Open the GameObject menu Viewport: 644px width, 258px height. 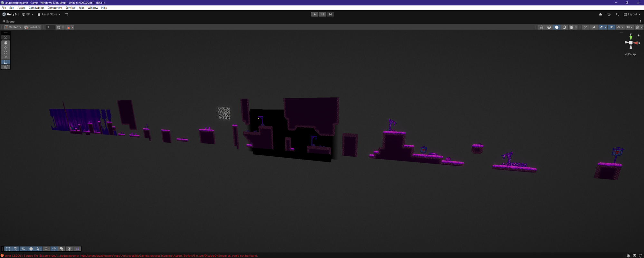(x=36, y=8)
